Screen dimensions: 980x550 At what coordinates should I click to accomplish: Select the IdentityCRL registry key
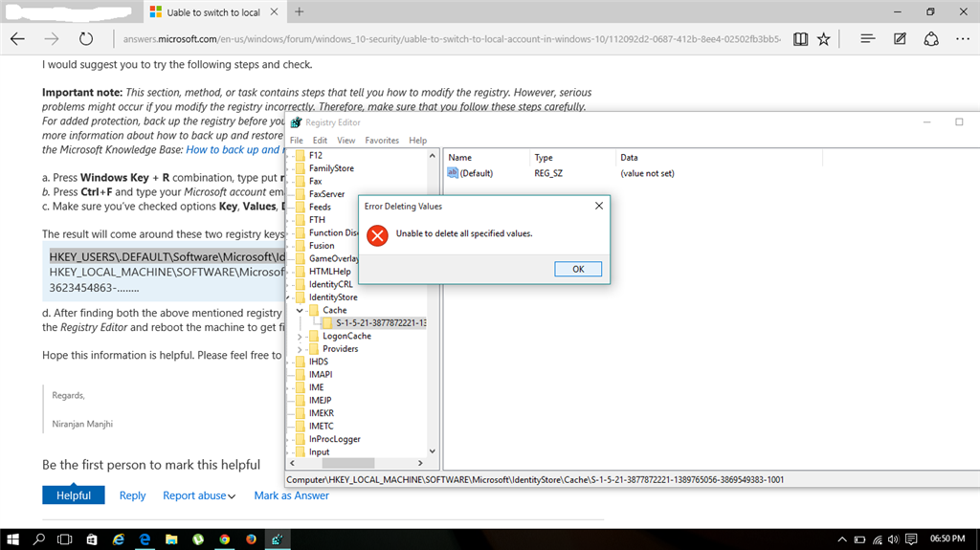(330, 284)
